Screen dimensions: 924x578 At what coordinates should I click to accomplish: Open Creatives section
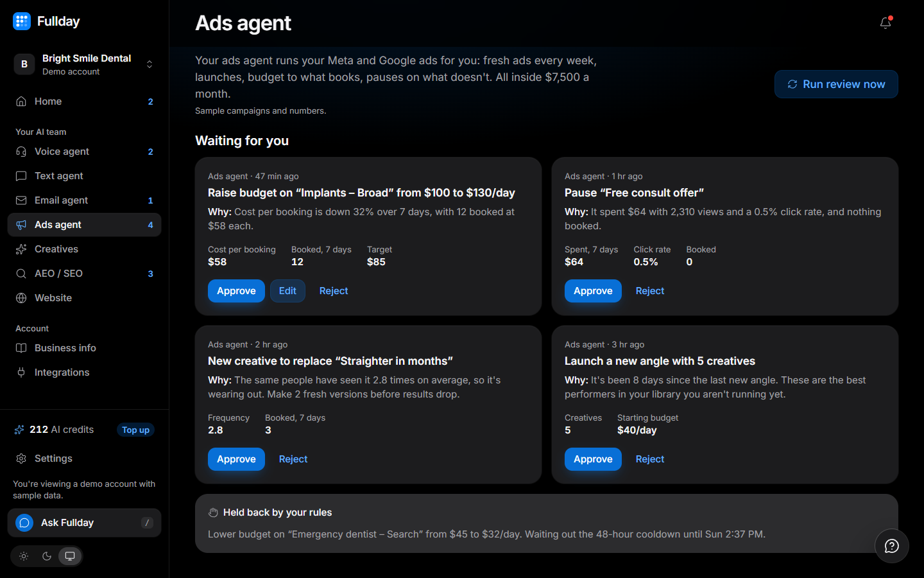tap(85, 249)
